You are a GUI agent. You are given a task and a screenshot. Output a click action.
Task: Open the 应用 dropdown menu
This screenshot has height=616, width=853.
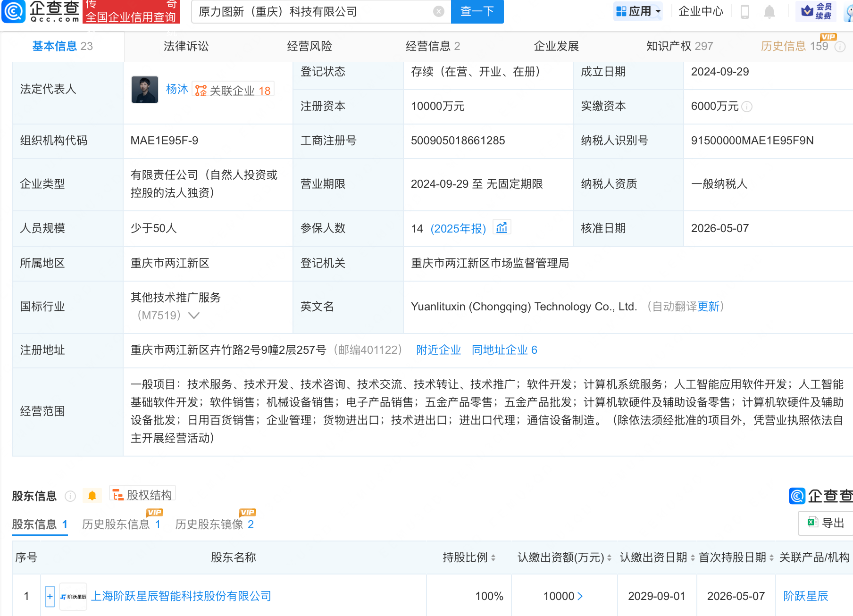pyautogui.click(x=638, y=11)
